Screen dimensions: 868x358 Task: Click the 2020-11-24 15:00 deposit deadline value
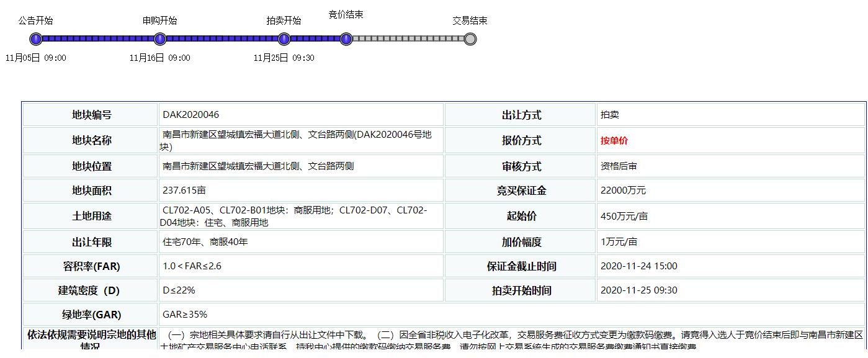click(x=638, y=266)
